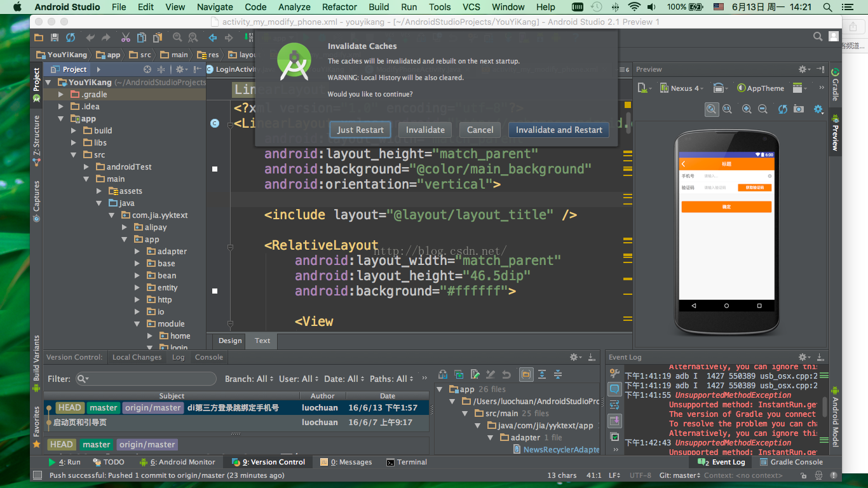This screenshot has height=488, width=868.
Task: Click the Cut scissors icon
Action: click(126, 38)
